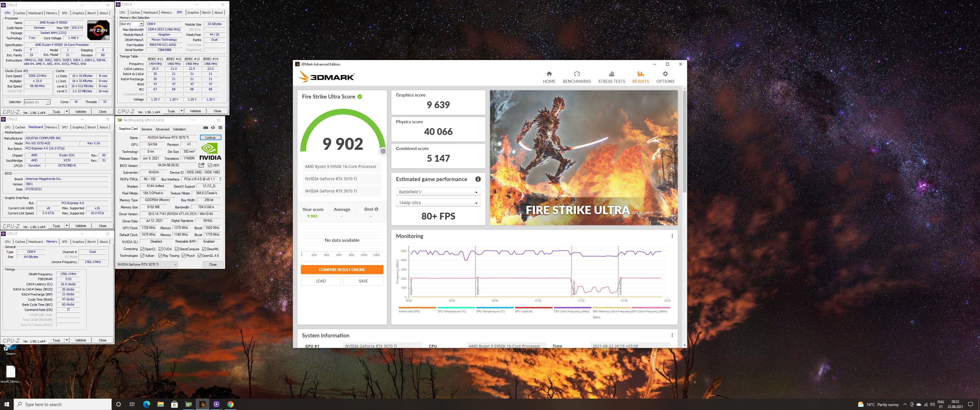Viewport: 980px width, 410px height.
Task: Open the System information three-dot menu
Action: point(672,335)
